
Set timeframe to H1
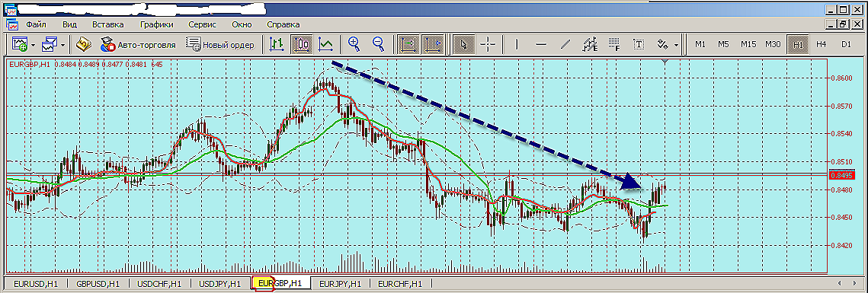[798, 45]
